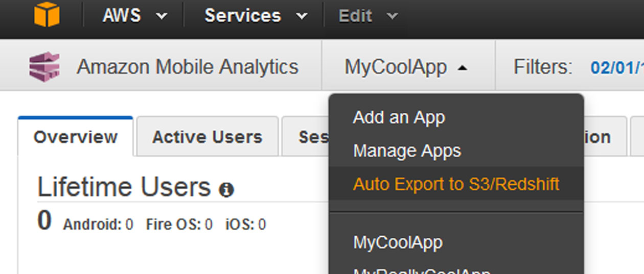
Task: Open the date range filter link
Action: (x=617, y=67)
